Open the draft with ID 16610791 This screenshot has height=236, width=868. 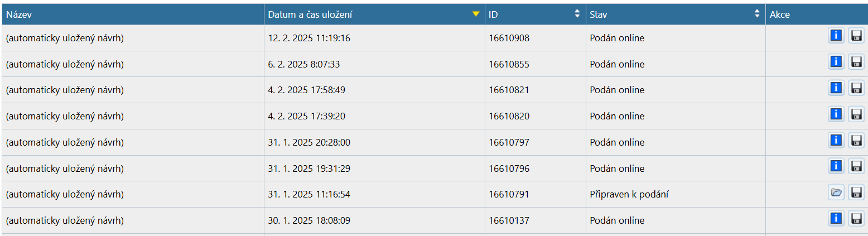[x=836, y=192]
